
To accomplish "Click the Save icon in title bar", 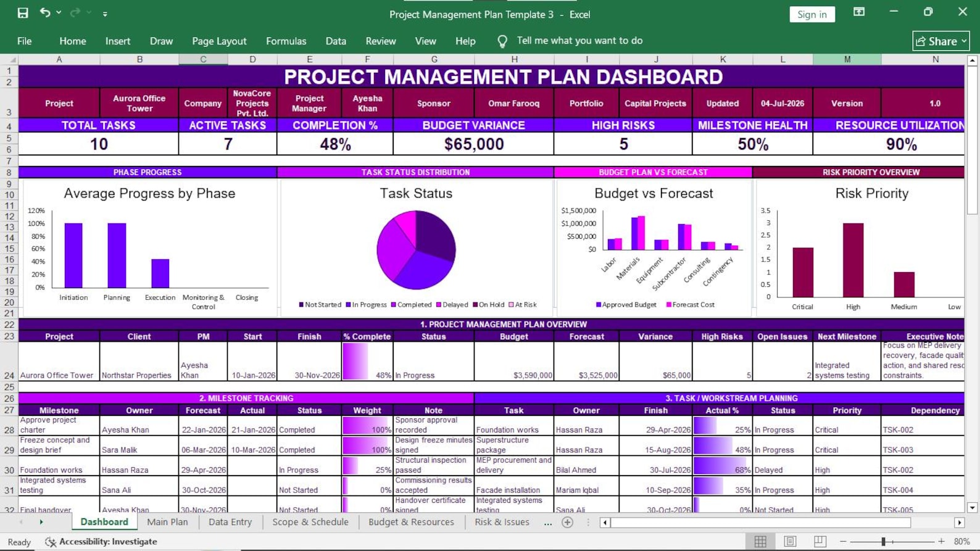I will (x=23, y=13).
